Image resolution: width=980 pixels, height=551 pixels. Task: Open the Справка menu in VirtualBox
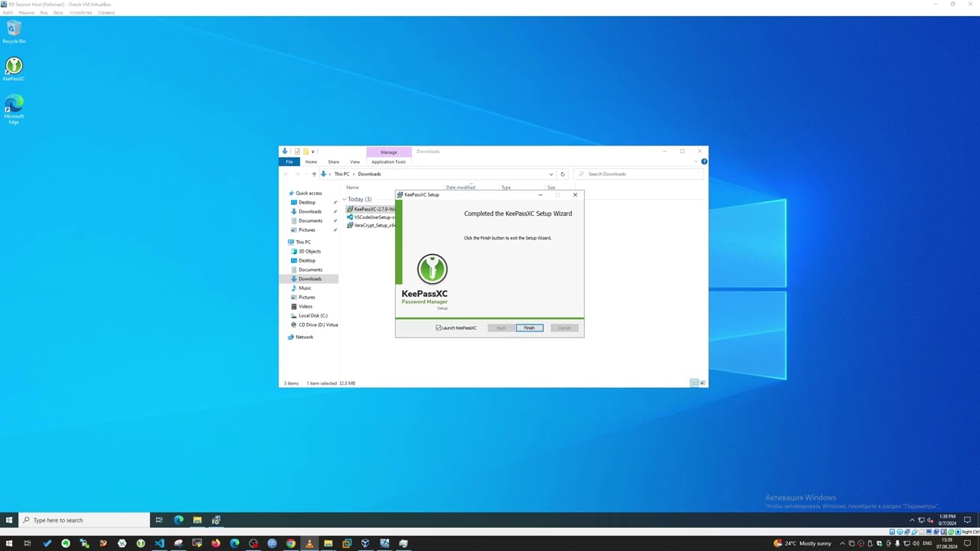(106, 13)
